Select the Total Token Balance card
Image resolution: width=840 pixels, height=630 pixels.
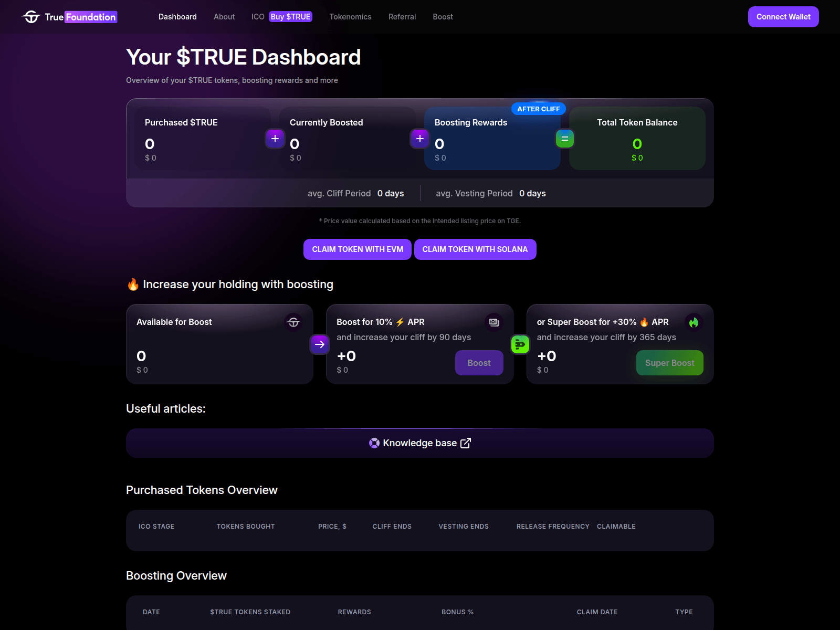pyautogui.click(x=637, y=139)
